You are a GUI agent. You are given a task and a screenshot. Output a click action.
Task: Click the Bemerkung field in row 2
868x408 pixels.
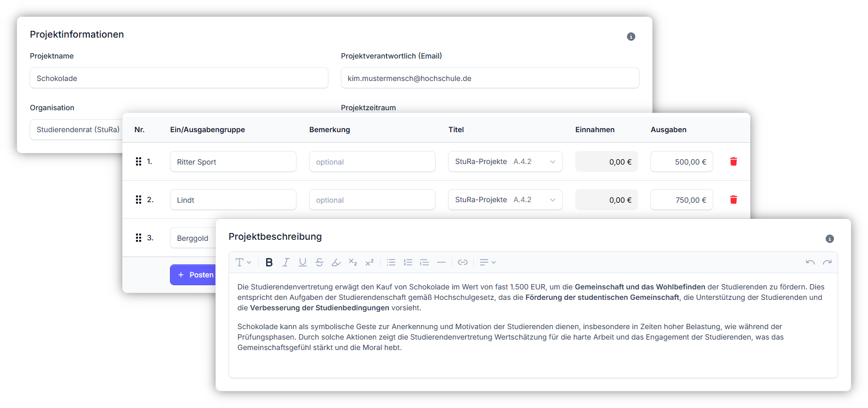pyautogui.click(x=372, y=200)
